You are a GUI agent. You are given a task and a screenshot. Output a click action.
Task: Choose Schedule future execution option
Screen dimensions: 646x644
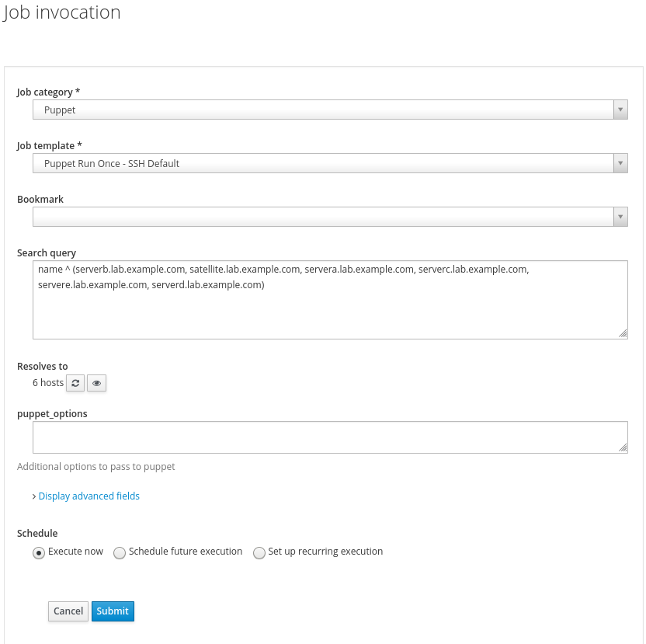point(120,552)
